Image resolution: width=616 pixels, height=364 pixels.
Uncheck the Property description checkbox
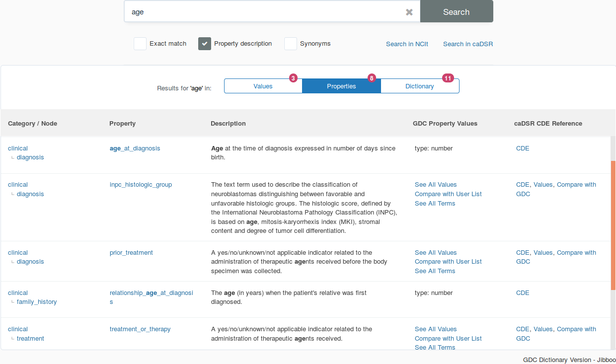tap(205, 44)
